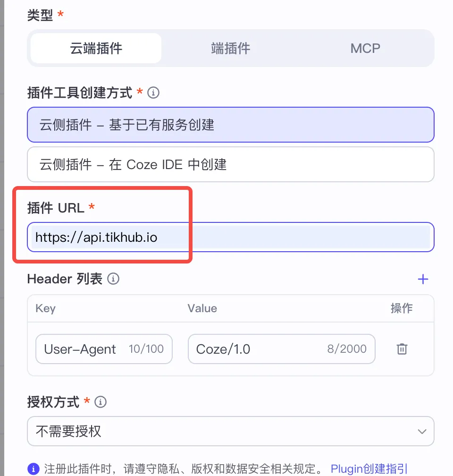Screen dimensions: 453x476
Task: Switch to the MCP tab
Action: 365,48
